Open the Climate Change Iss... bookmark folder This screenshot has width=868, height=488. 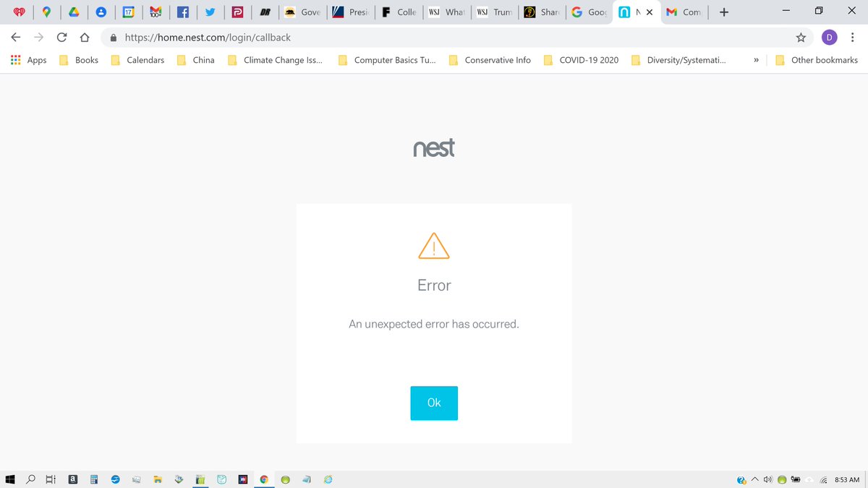[275, 60]
